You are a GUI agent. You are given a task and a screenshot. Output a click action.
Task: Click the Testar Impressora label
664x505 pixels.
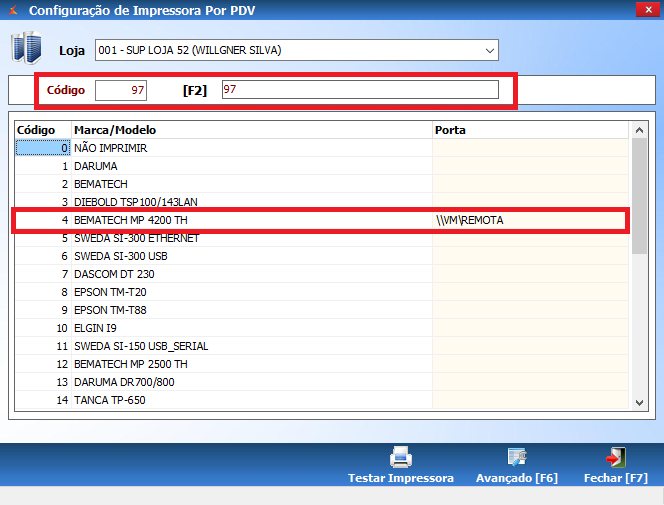[401, 478]
